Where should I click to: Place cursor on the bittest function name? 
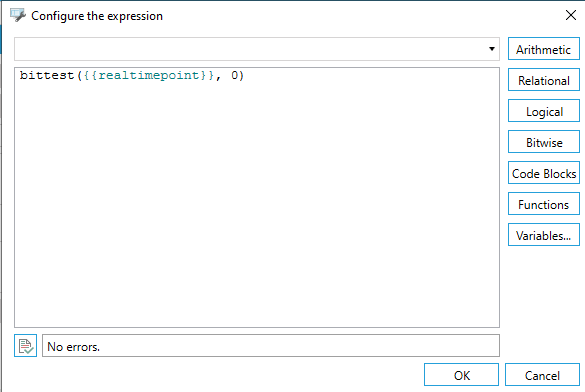tap(47, 75)
